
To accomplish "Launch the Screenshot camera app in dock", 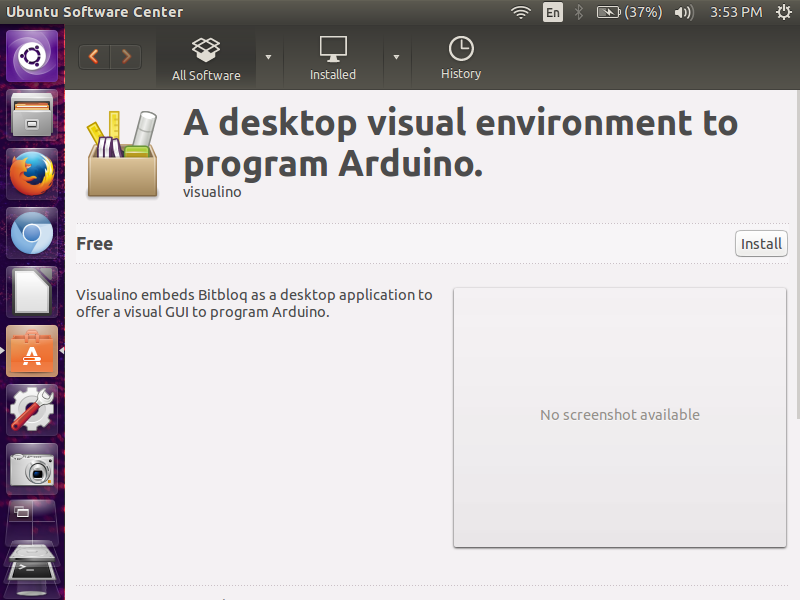I will [32, 469].
